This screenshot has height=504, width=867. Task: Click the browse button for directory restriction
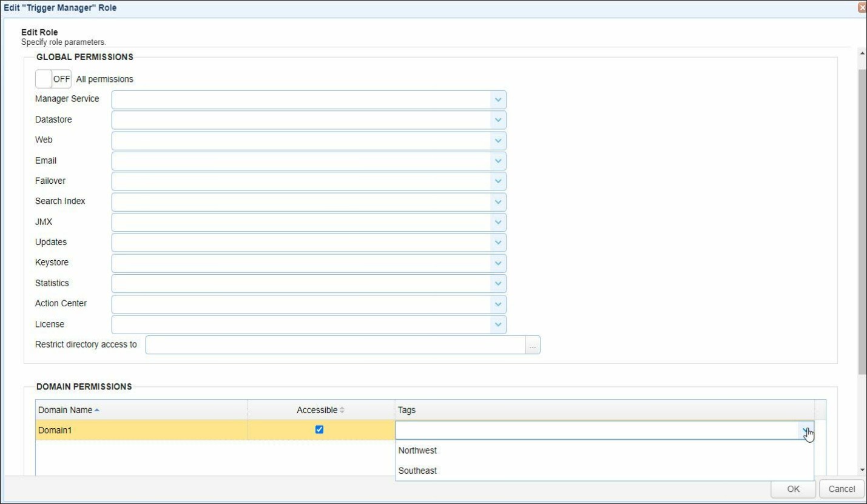pyautogui.click(x=532, y=345)
